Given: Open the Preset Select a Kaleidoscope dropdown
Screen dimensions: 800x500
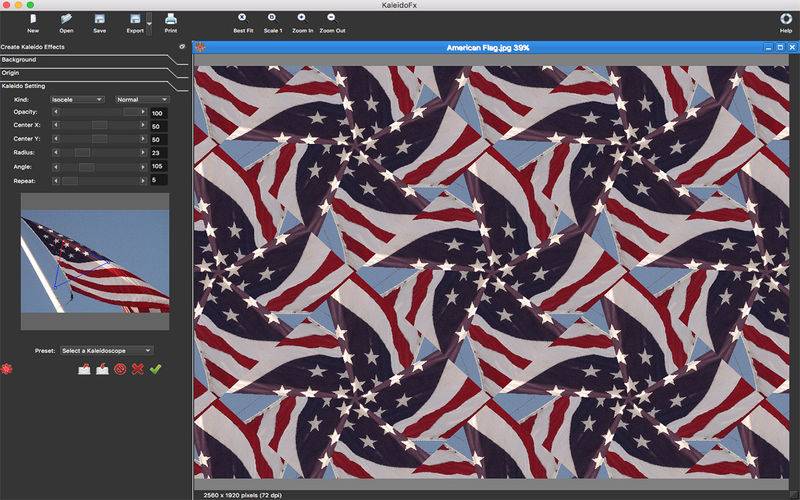Looking at the screenshot, I should click(x=106, y=351).
